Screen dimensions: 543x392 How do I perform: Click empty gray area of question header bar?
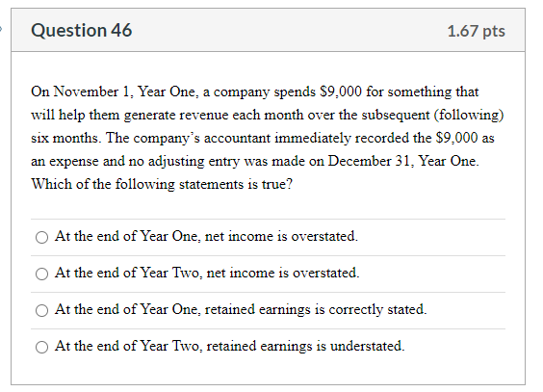pos(288,31)
